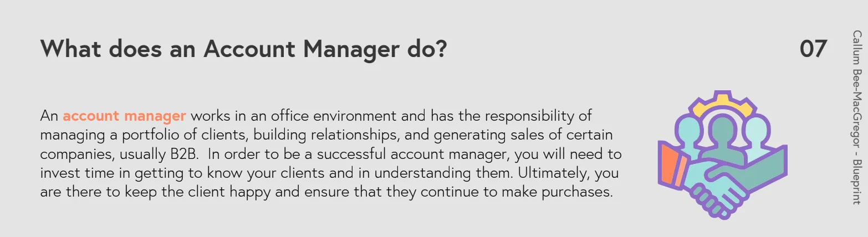
Task: Click the word 'Blueprint' in the side label
Action: [x=856, y=182]
